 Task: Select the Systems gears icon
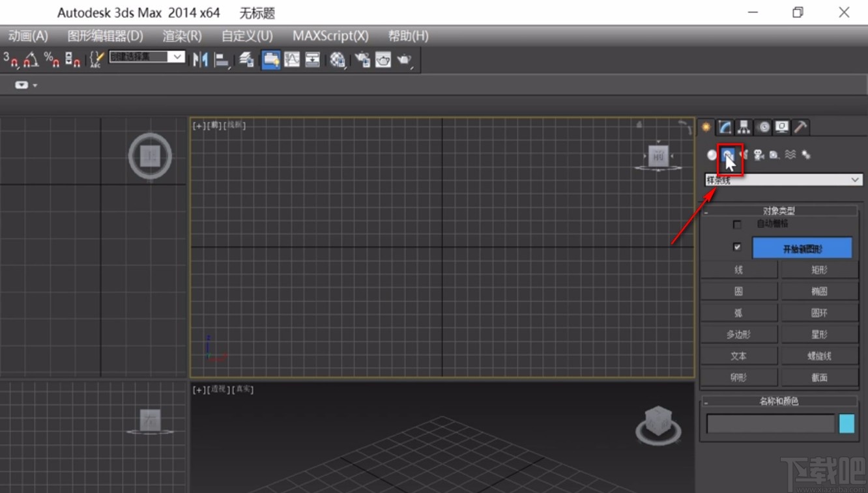click(806, 155)
